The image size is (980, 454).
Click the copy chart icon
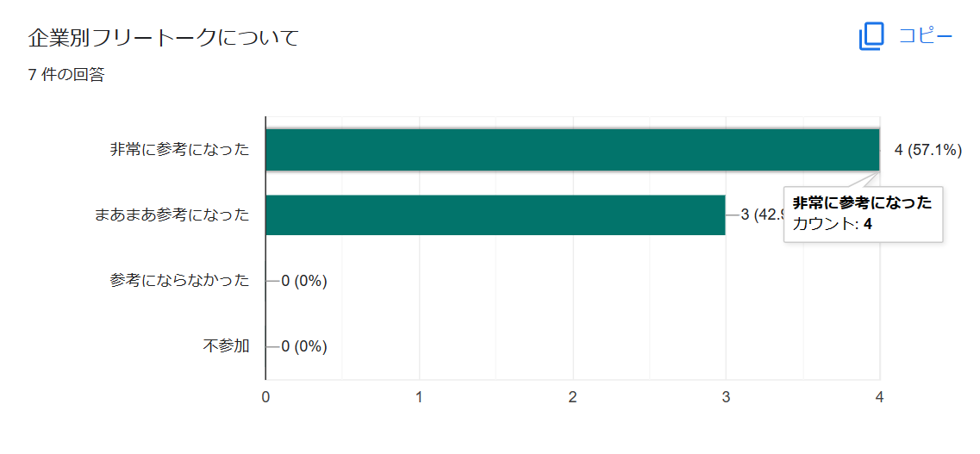coord(871,36)
